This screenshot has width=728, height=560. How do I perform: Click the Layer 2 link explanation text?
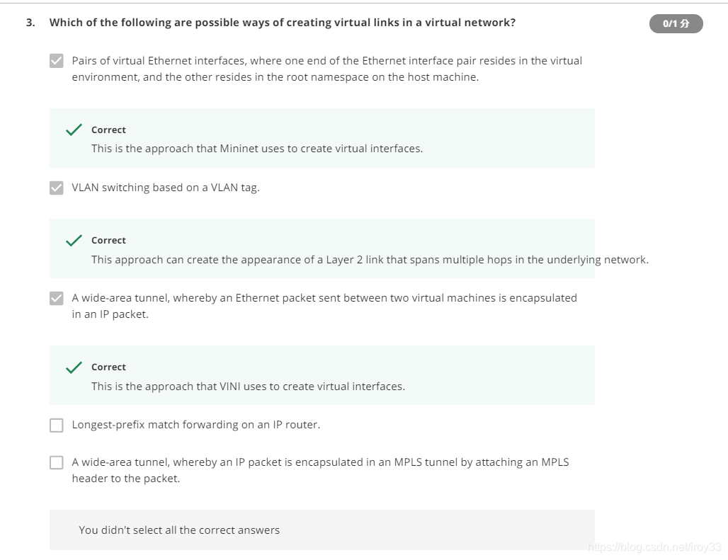click(x=369, y=260)
